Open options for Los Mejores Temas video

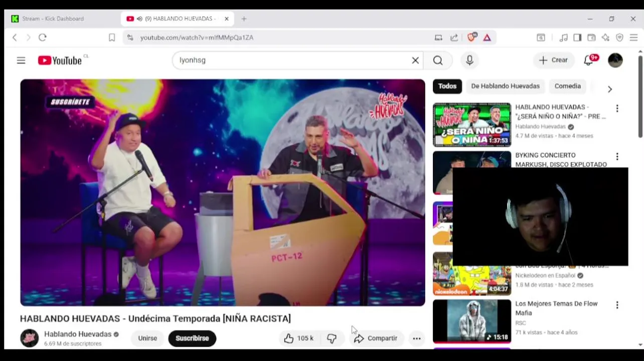pyautogui.click(x=617, y=305)
